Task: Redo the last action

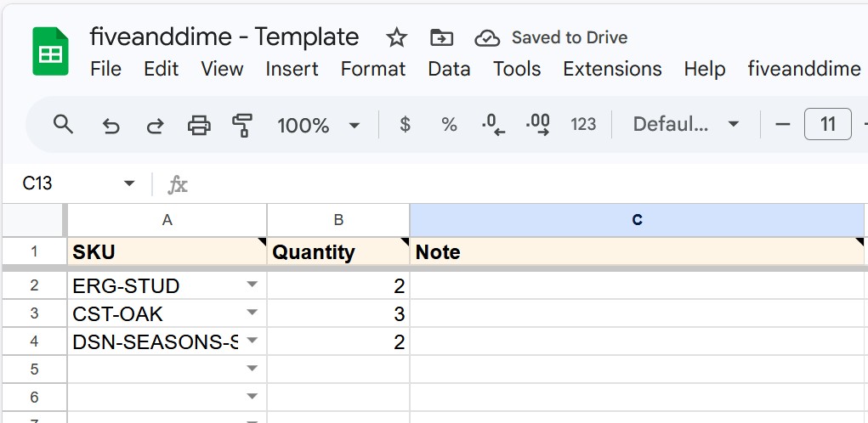Action: point(155,126)
